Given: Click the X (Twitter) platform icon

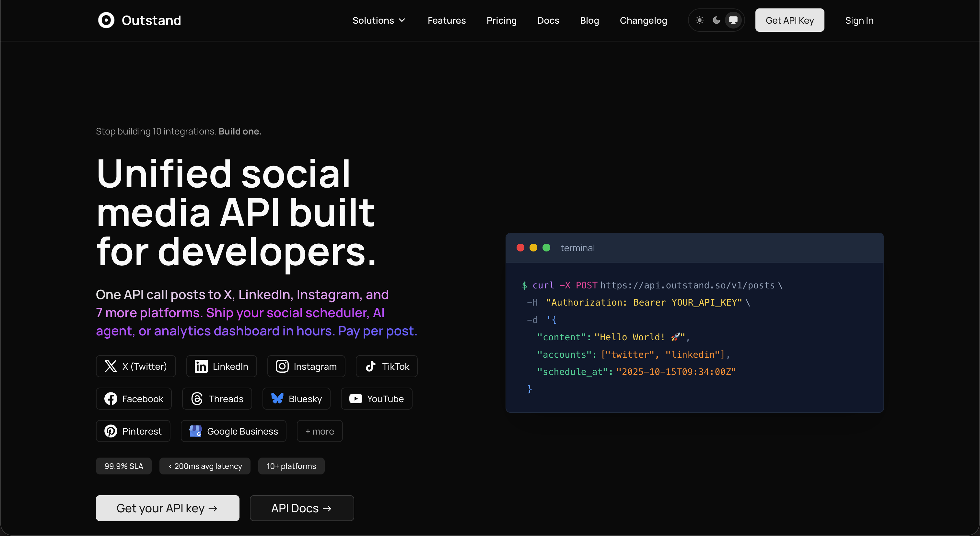Looking at the screenshot, I should pyautogui.click(x=111, y=366).
